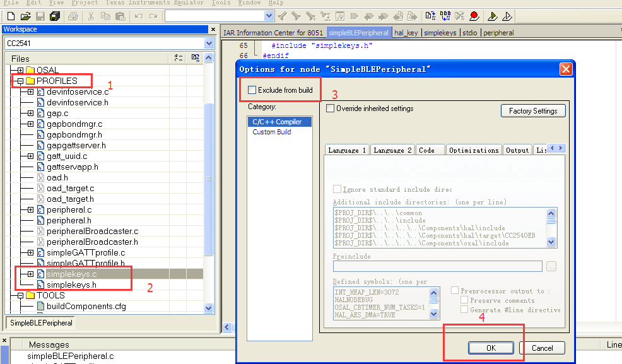Select Custom Build category
This screenshot has width=622, height=364.
272,132
